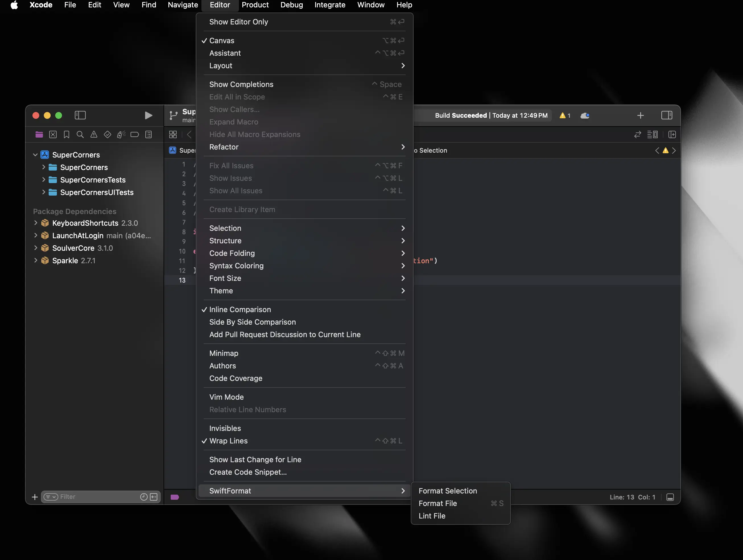Toggle the left navigator sidebar icon
Screen dimensions: 743x560
pos(80,115)
